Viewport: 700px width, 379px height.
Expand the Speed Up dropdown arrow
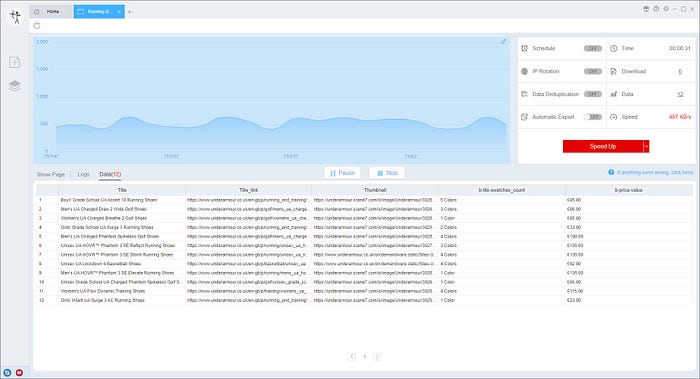(x=646, y=146)
